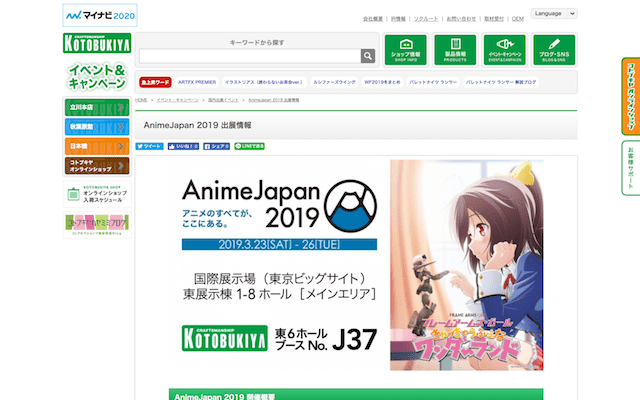
Task: Open オンラインショップ入荷スケジュール banner
Action: 97,194
